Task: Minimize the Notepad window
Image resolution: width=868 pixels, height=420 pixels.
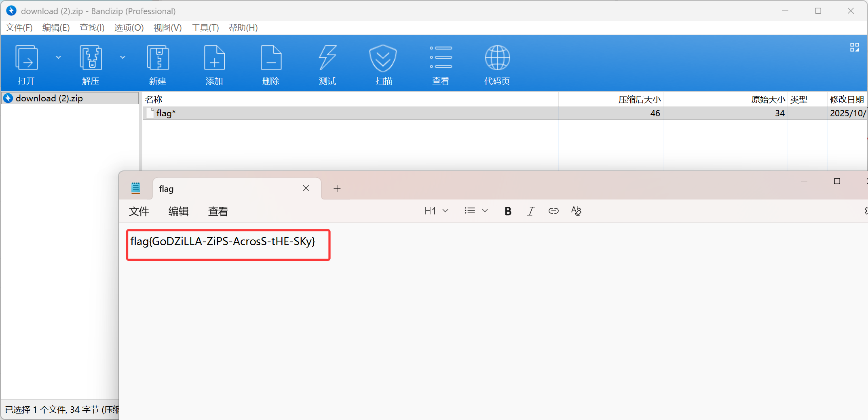Action: click(804, 181)
